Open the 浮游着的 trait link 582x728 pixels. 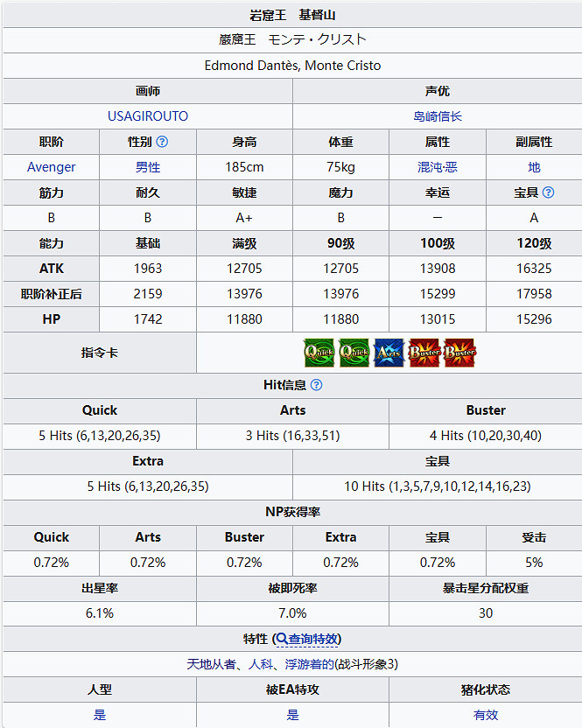[309, 664]
